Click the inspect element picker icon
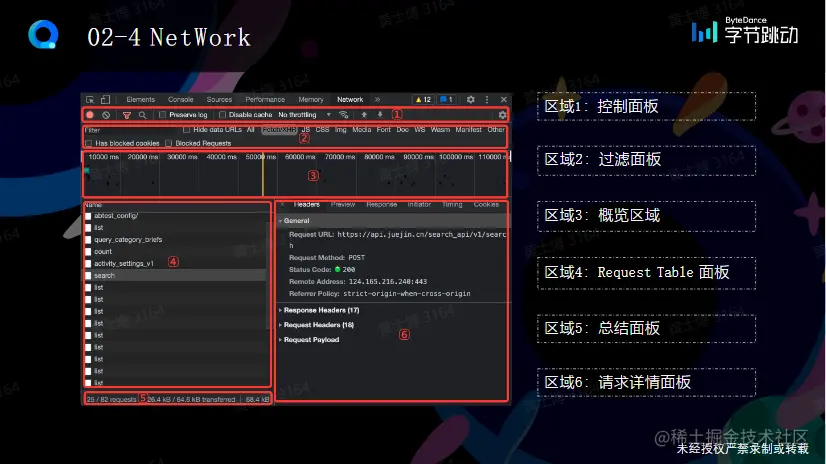 tap(90, 100)
